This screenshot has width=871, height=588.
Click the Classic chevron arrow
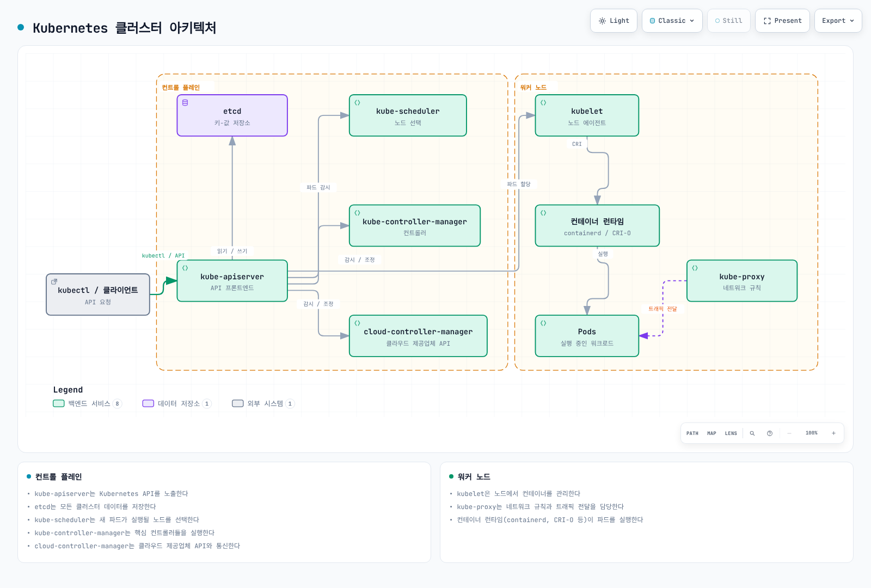click(692, 21)
